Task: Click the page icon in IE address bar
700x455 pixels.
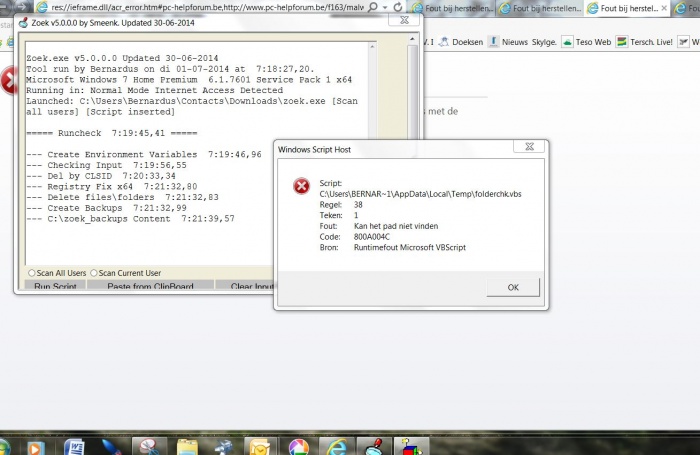Action: pos(42,7)
